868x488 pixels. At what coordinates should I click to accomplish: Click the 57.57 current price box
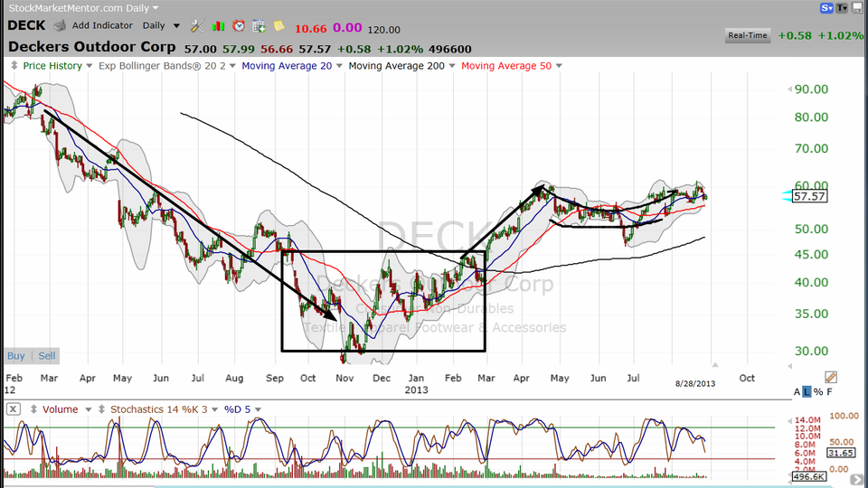pyautogui.click(x=809, y=196)
